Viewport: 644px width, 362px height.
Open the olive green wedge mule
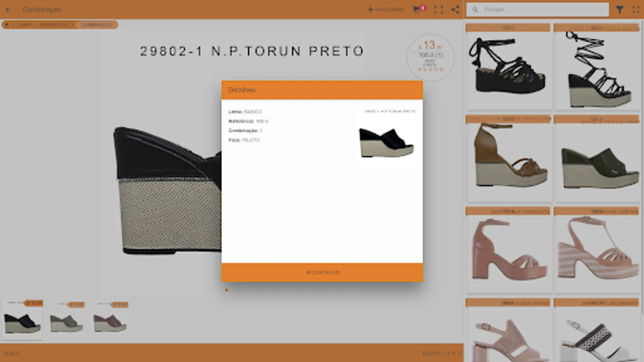pyautogui.click(x=597, y=158)
